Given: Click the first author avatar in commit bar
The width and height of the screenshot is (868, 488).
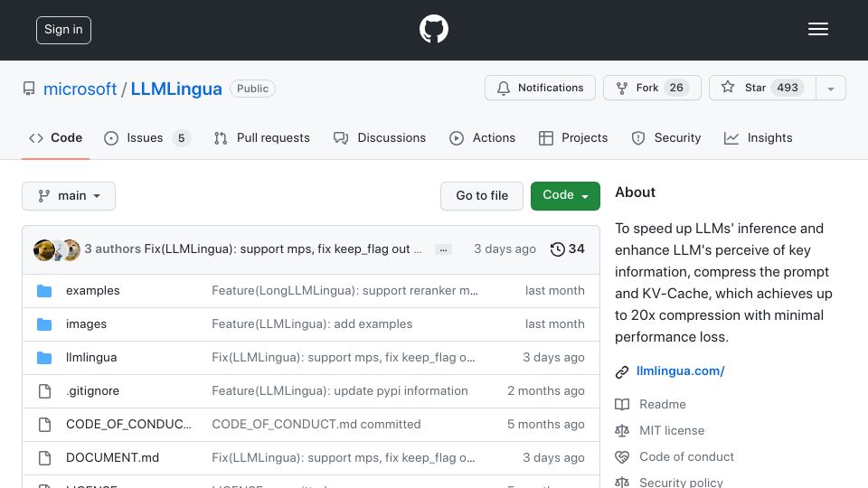Looking at the screenshot, I should coord(43,250).
